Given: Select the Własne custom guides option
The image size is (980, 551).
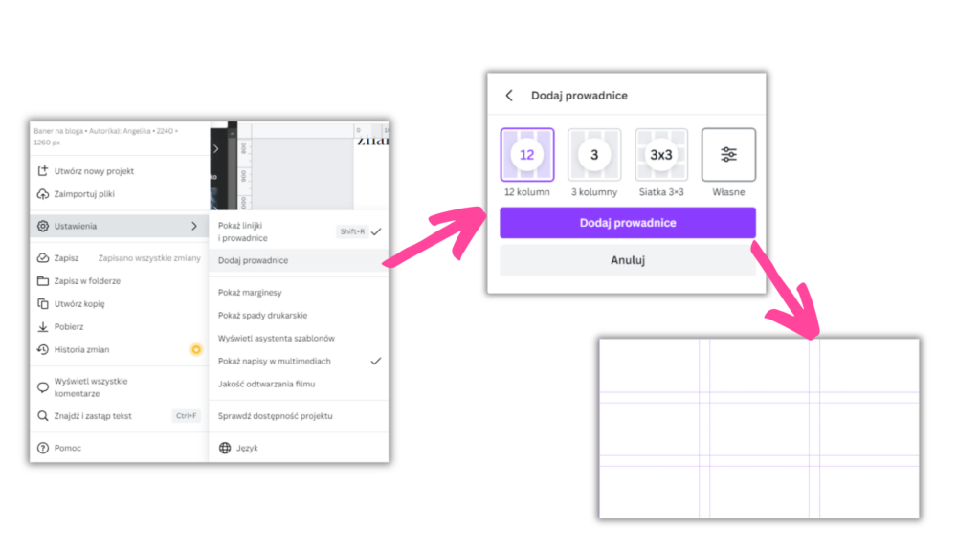Looking at the screenshot, I should coord(728,155).
